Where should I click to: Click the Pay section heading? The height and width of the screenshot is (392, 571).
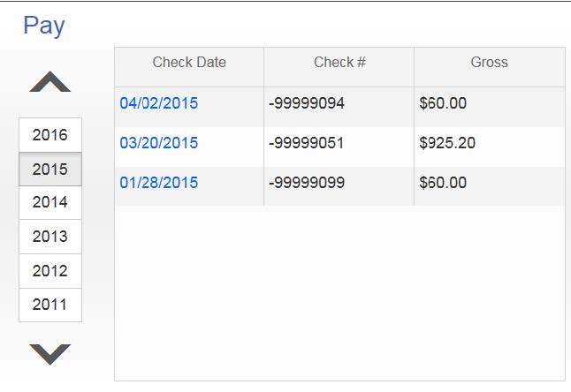pyautogui.click(x=44, y=26)
